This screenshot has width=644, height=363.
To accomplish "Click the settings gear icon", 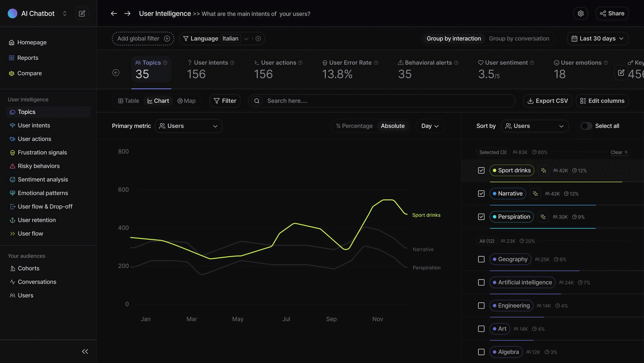I will pyautogui.click(x=581, y=13).
